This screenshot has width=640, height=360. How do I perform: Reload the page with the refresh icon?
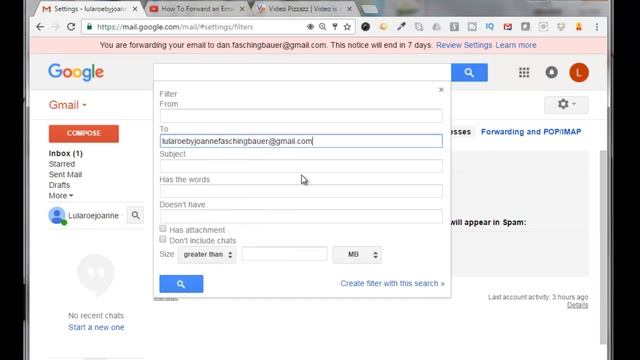click(x=71, y=27)
